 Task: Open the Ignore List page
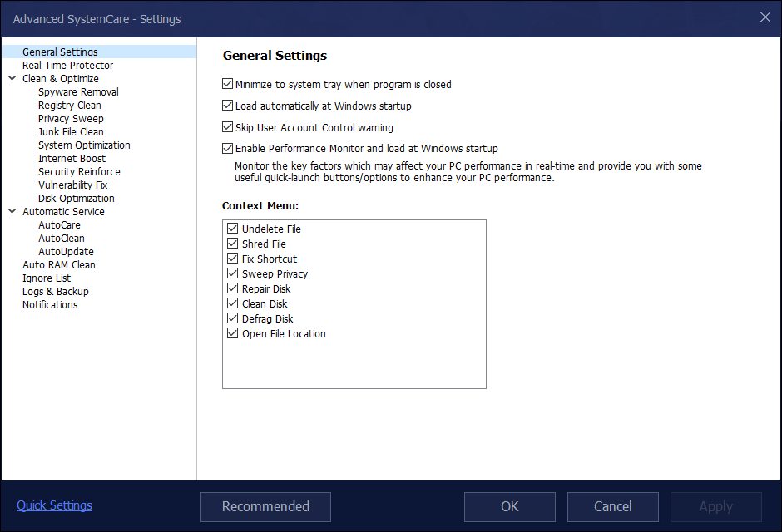(47, 278)
